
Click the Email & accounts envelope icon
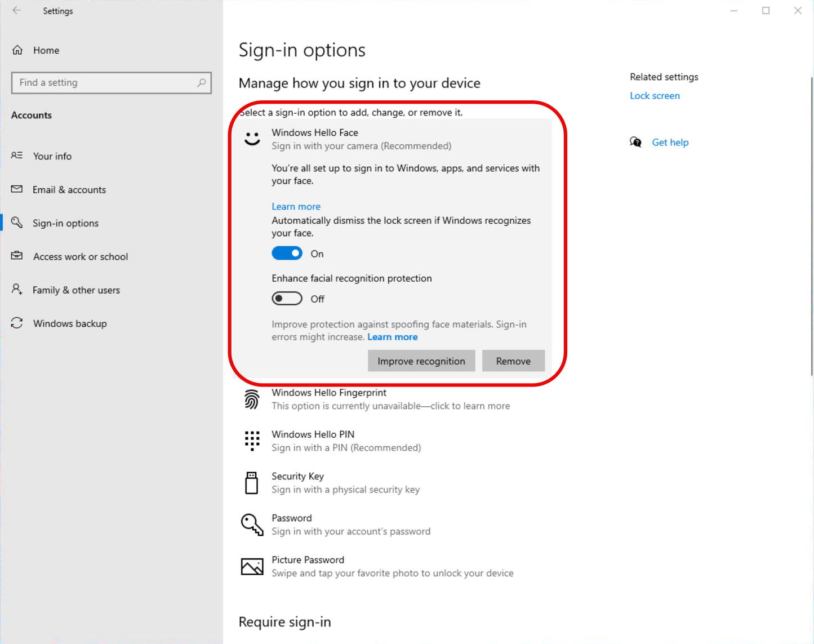(17, 189)
